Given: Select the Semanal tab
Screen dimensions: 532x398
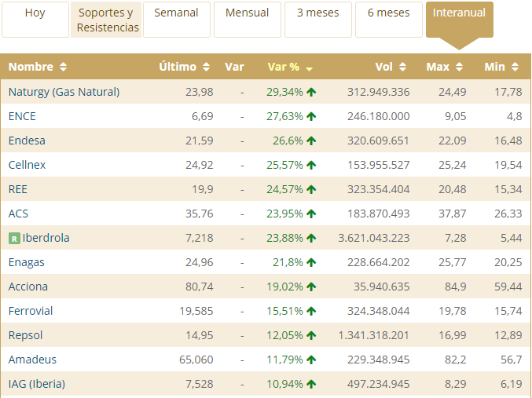Looking at the screenshot, I should click(x=177, y=20).
